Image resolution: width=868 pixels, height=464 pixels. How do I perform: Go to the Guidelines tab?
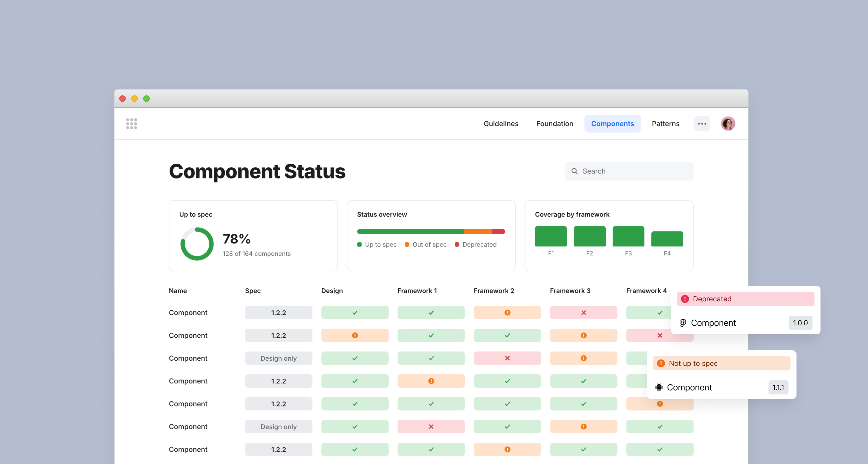coord(501,123)
